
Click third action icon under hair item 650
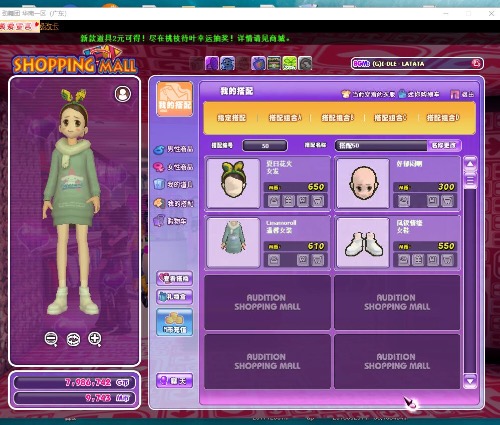tap(303, 201)
